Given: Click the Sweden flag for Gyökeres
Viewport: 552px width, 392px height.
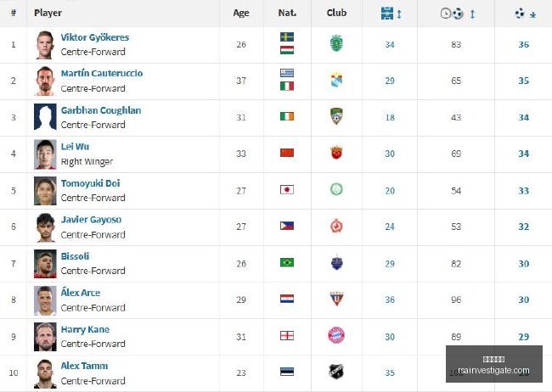Looking at the screenshot, I should point(287,37).
